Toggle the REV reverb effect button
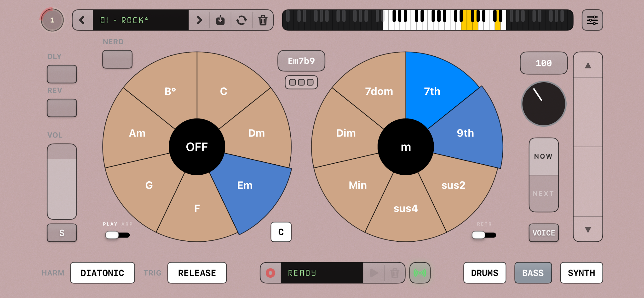Viewport: 644px width, 298px height. 62,108
